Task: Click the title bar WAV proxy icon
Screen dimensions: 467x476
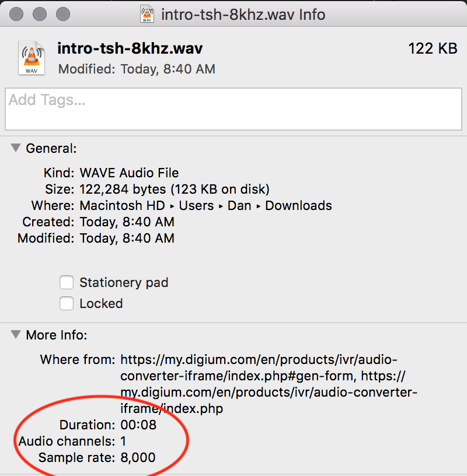Action: [147, 14]
